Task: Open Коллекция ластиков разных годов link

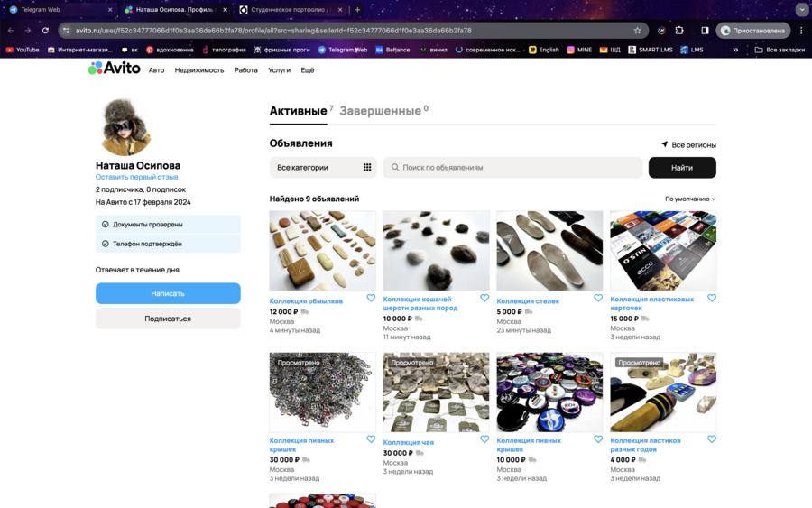Action: click(x=645, y=445)
